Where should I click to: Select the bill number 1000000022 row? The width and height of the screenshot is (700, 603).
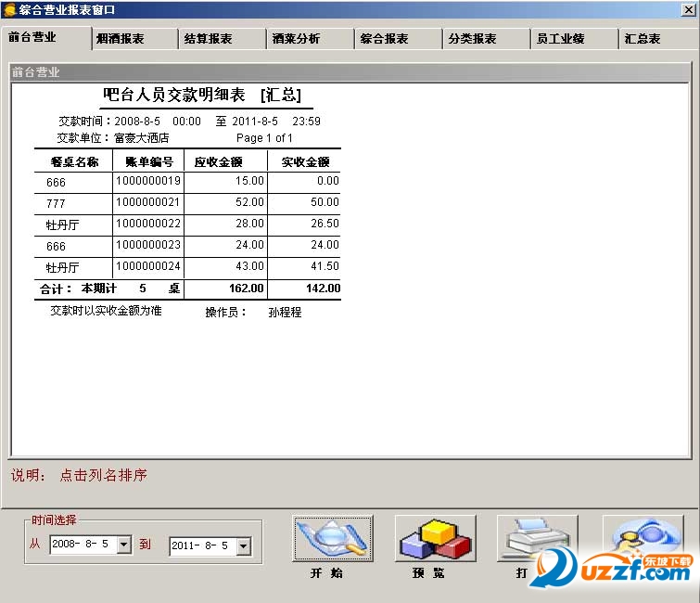tap(187, 224)
